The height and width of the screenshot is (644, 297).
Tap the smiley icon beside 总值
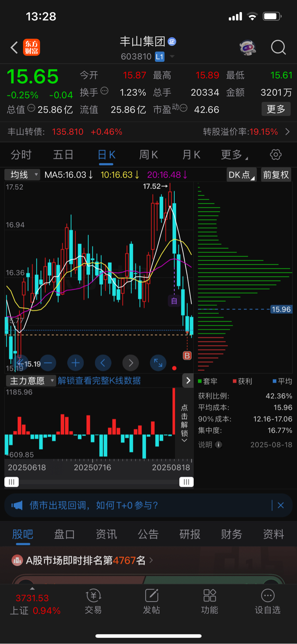pos(31,108)
